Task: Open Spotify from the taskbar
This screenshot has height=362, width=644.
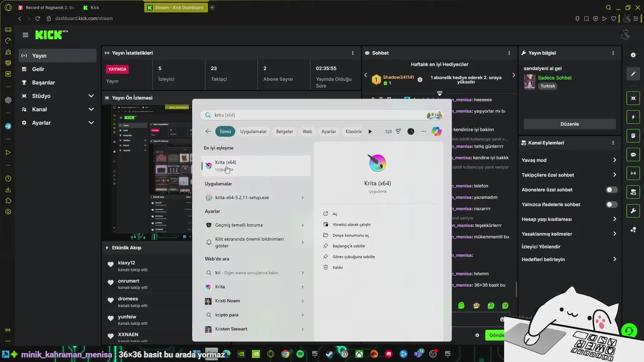Action: pyautogui.click(x=300, y=354)
